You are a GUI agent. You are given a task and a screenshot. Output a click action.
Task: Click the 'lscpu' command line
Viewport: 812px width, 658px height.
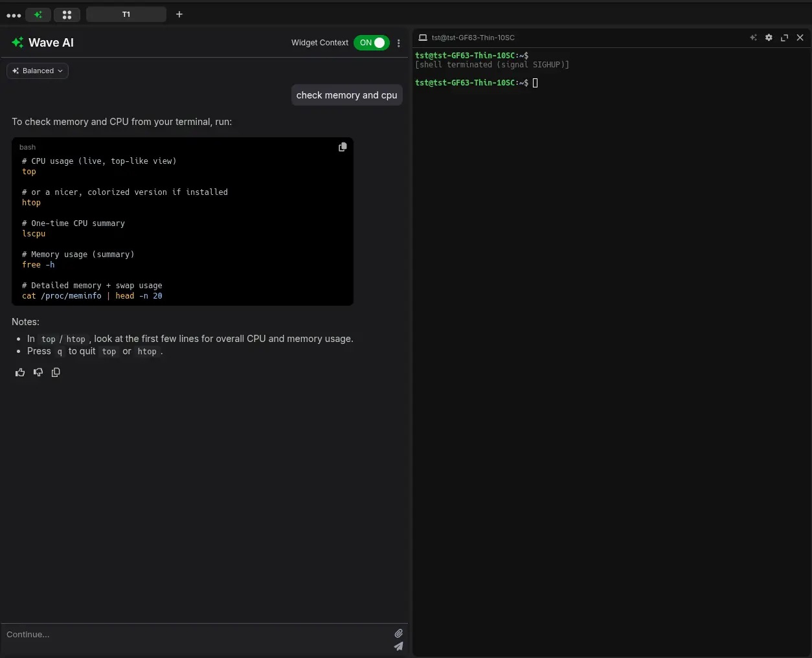[34, 234]
